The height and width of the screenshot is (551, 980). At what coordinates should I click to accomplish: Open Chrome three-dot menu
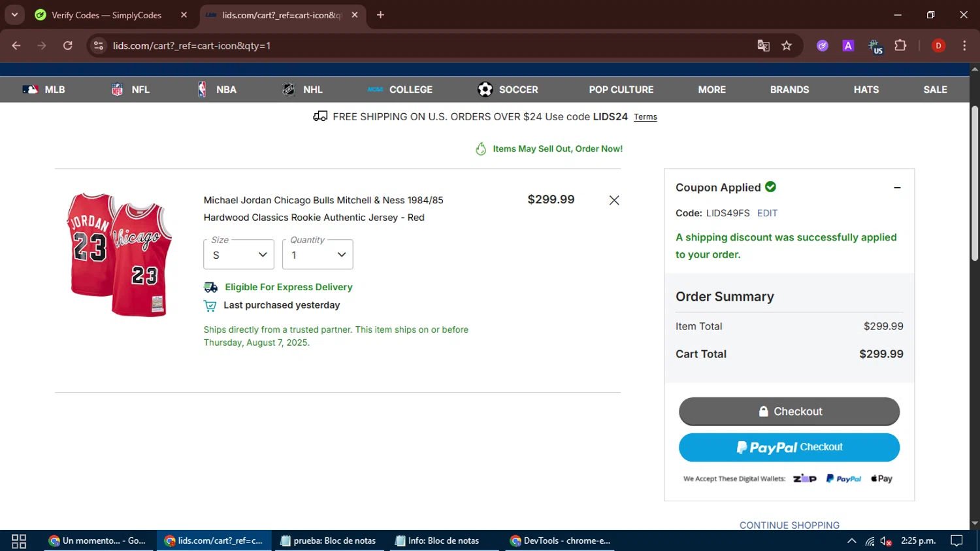[964, 46]
